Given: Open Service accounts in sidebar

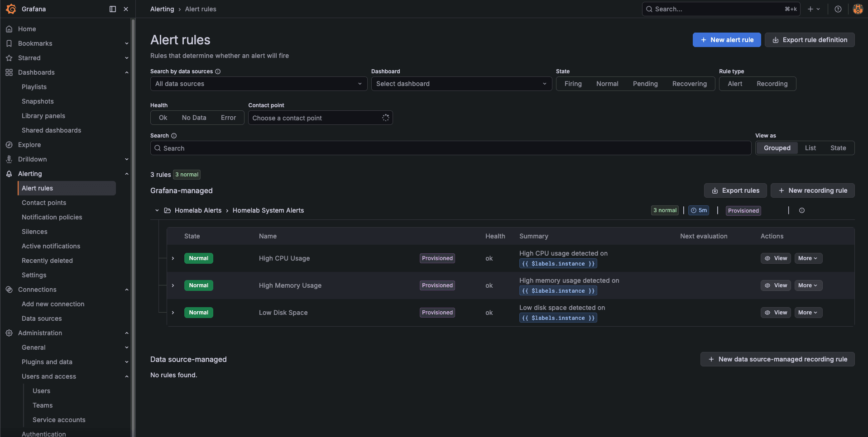Looking at the screenshot, I should tap(59, 420).
